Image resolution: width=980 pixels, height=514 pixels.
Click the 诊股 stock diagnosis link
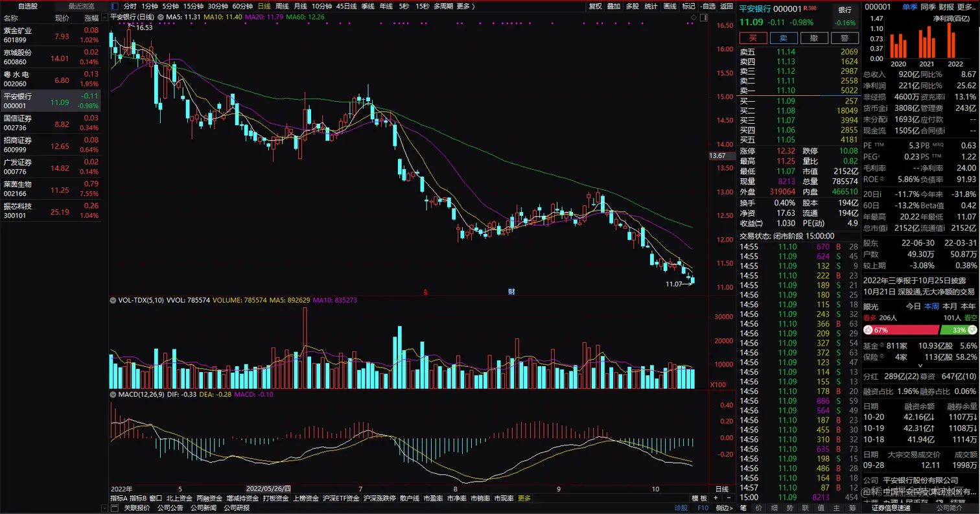point(681,508)
